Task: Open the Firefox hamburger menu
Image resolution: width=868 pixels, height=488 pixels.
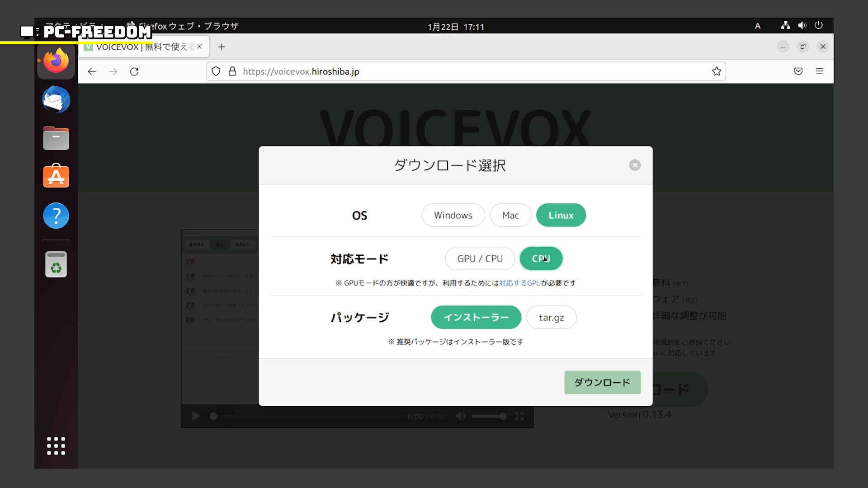Action: (x=819, y=71)
